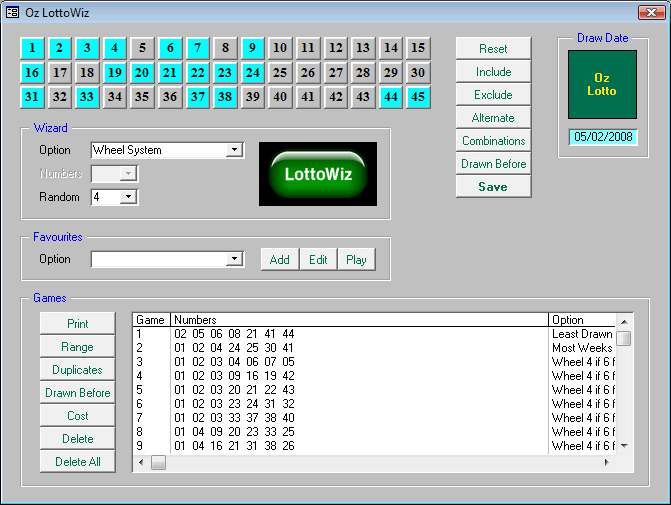Click games list vertical scroll thumb
This screenshot has width=671, height=505.
(624, 338)
